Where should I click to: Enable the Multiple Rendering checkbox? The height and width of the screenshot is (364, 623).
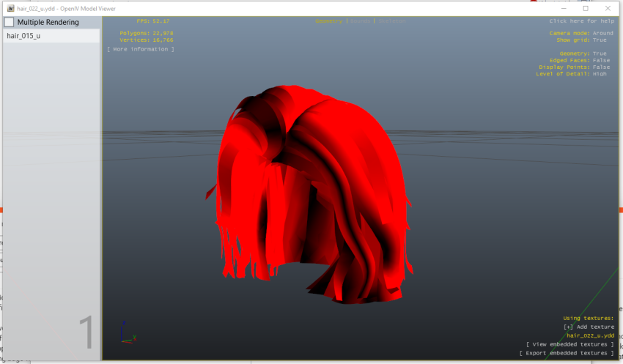(x=9, y=22)
